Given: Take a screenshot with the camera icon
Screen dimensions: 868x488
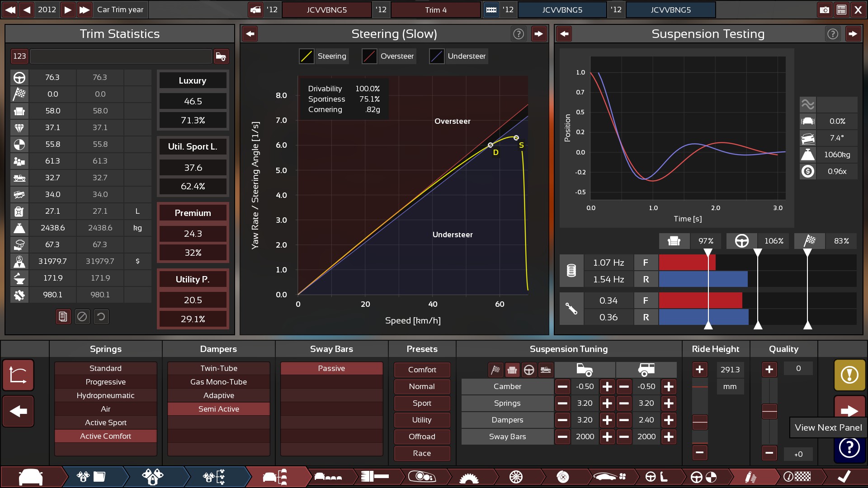Looking at the screenshot, I should click(825, 9).
